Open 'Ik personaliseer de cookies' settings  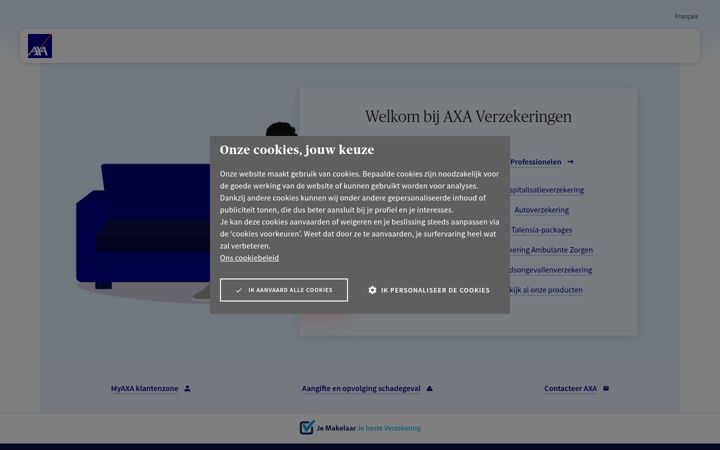click(429, 290)
